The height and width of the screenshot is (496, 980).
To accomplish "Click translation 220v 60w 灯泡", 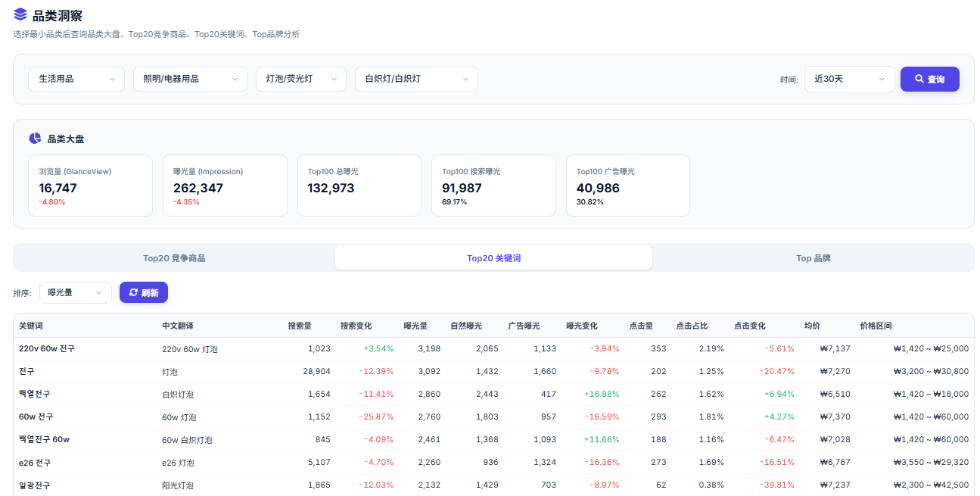I will click(190, 349).
